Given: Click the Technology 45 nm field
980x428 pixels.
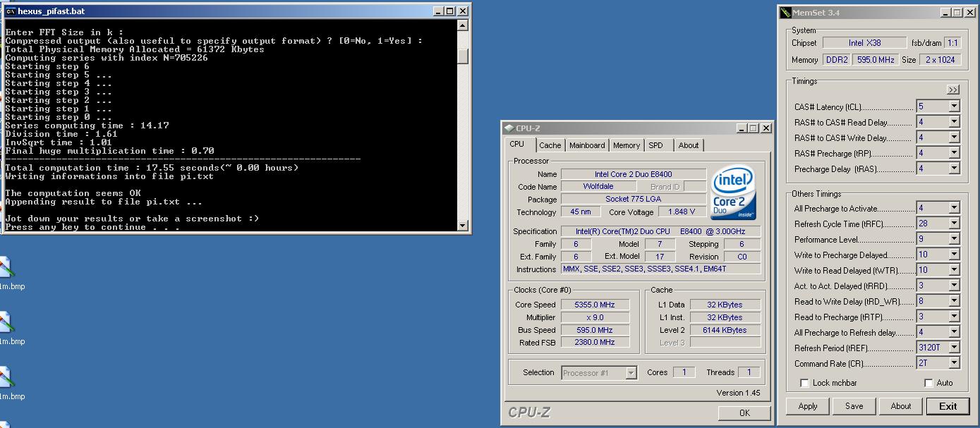Looking at the screenshot, I should [x=581, y=212].
